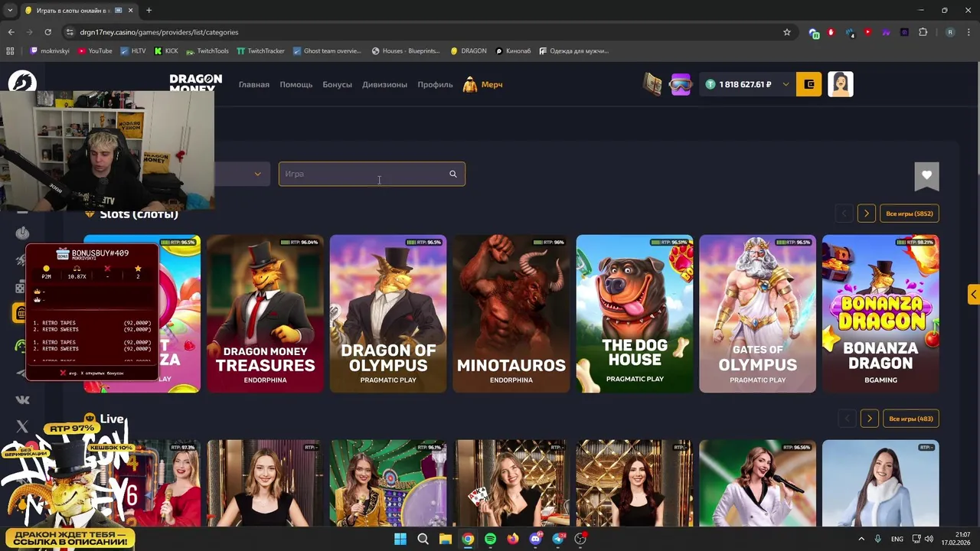The width and height of the screenshot is (980, 551).
Task: Expand the yellow side panel tab
Action: 973,294
